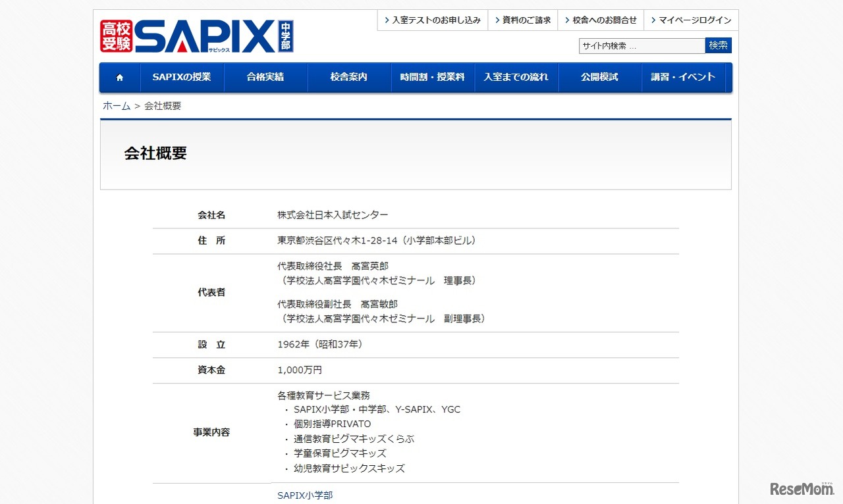
Task: Click the site search input field
Action: tap(642, 45)
